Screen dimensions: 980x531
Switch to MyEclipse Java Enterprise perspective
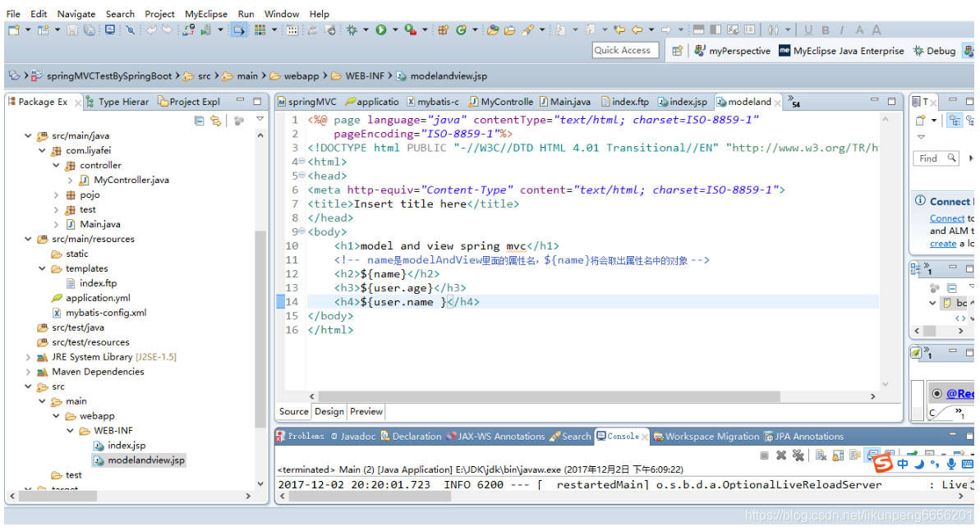pyautogui.click(x=841, y=51)
